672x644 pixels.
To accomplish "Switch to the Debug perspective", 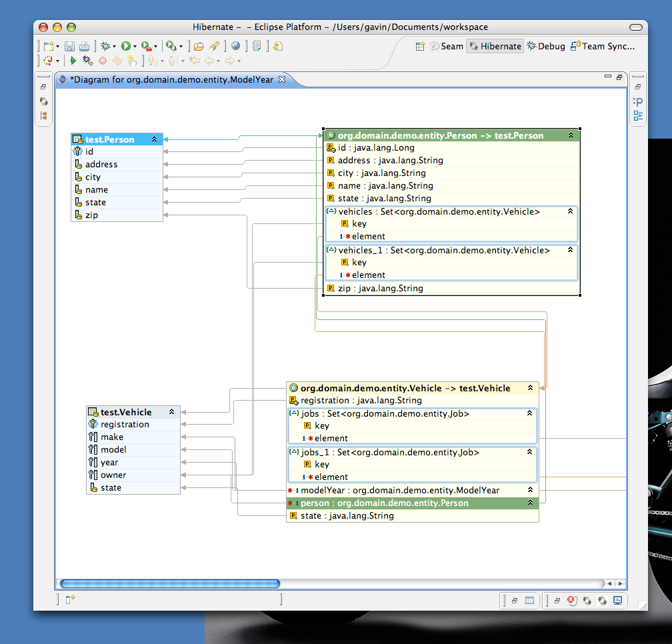I will click(545, 46).
